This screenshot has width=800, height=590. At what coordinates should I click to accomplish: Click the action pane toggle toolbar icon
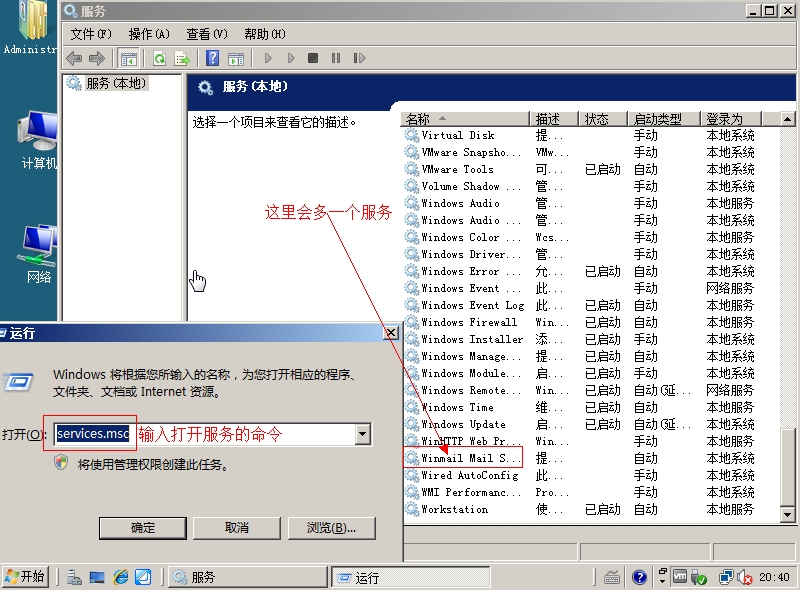click(236, 58)
